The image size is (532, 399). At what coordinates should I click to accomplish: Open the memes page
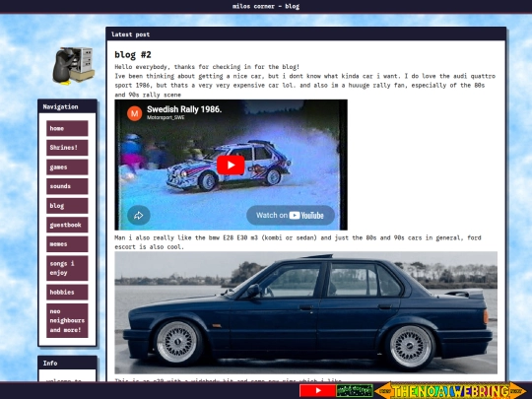[67, 244]
